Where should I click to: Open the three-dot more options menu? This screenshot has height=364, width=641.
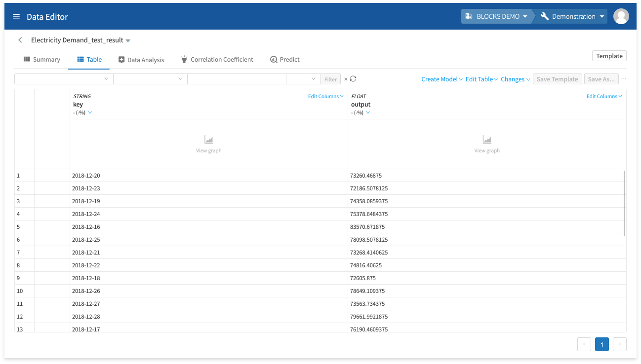click(x=624, y=79)
